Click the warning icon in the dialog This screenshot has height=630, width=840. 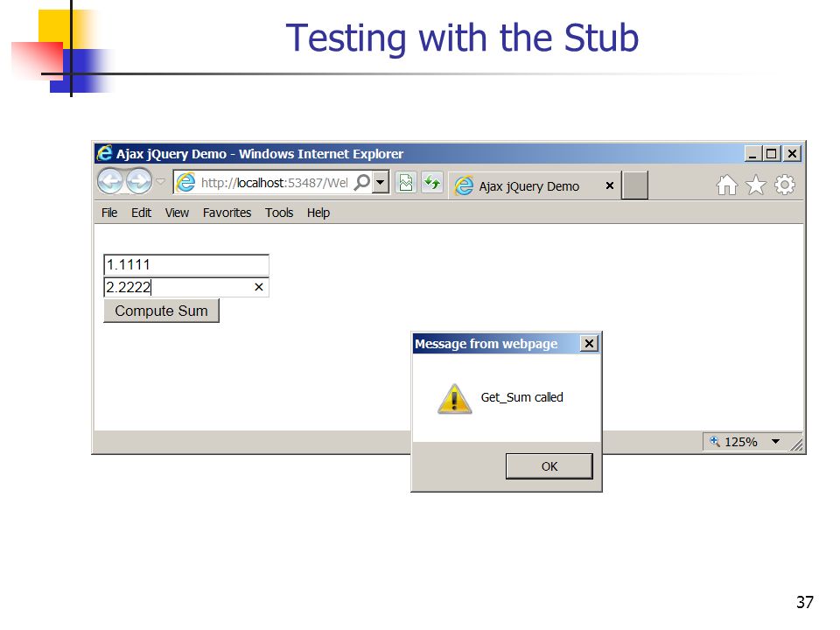point(454,399)
